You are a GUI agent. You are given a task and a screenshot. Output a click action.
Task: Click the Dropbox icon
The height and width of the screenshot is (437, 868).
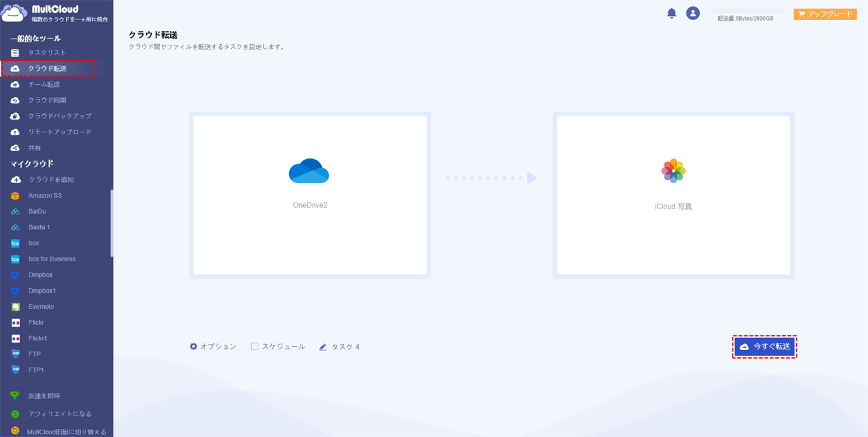click(x=15, y=275)
